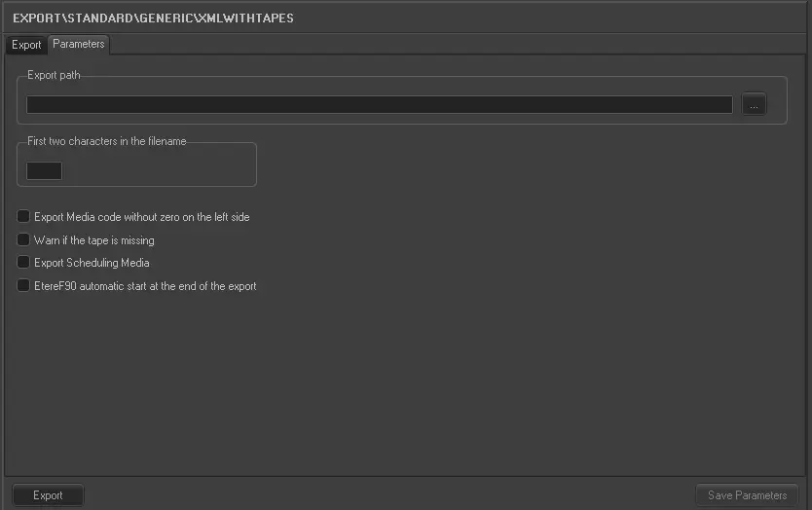Click the blank bottom bar between Export and Save
Viewport: 812px width, 510px height.
click(389, 495)
